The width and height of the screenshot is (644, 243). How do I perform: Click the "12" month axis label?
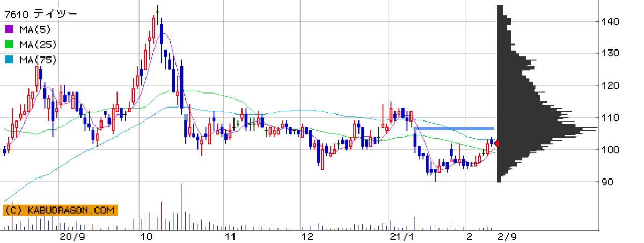click(308, 237)
